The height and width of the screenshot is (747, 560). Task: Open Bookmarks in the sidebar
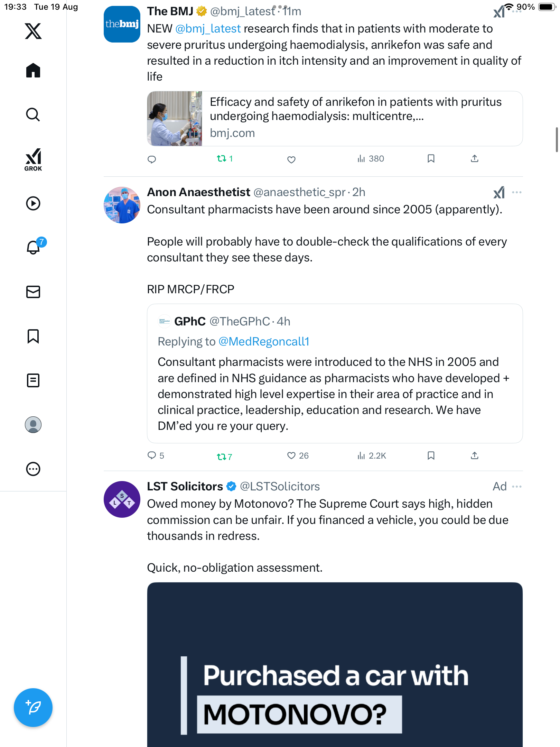tap(33, 336)
